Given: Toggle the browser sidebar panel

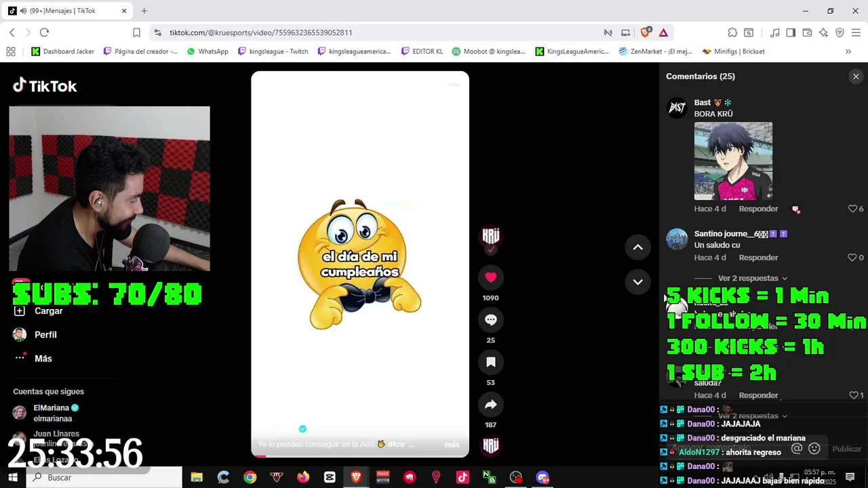Looking at the screenshot, I should pyautogui.click(x=791, y=33).
